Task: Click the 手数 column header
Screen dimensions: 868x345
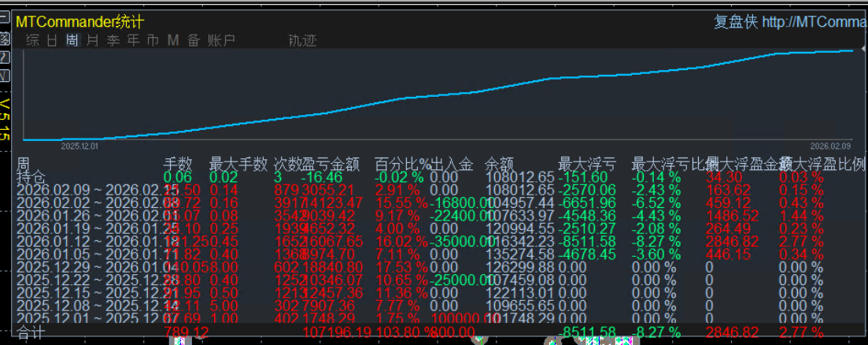Action: (178, 164)
